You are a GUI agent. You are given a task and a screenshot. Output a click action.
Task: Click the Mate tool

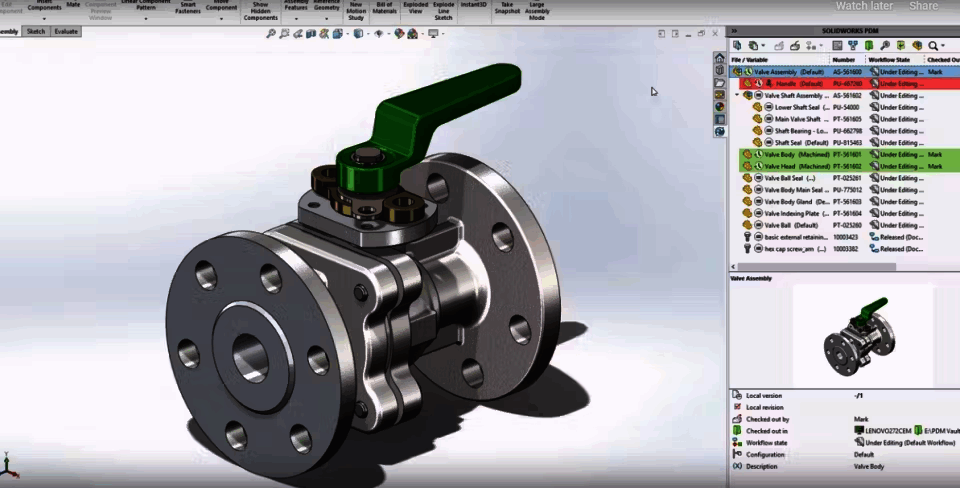[x=73, y=6]
